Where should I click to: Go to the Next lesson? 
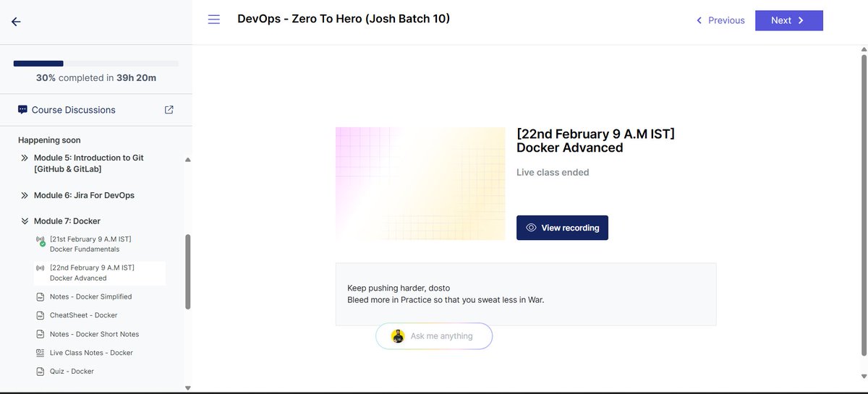pyautogui.click(x=788, y=20)
